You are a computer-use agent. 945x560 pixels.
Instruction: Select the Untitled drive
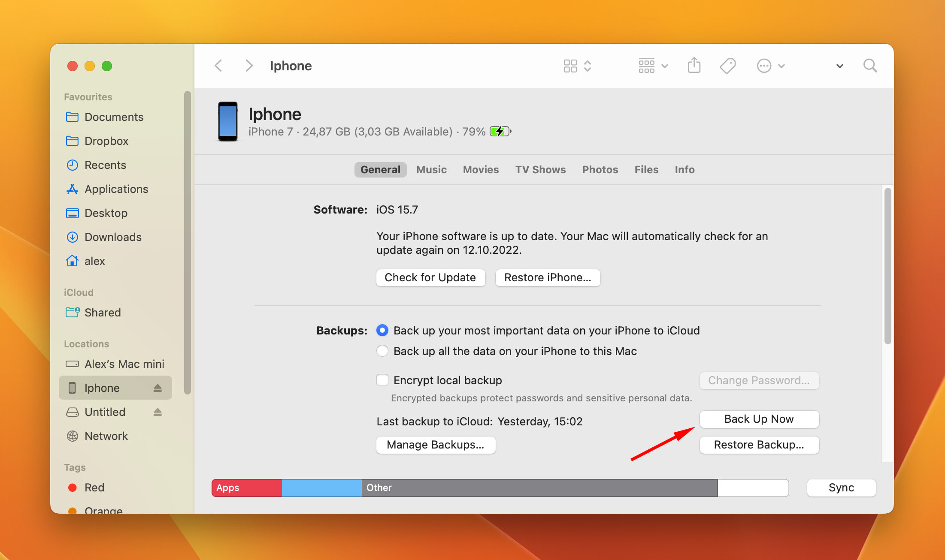[x=115, y=412]
